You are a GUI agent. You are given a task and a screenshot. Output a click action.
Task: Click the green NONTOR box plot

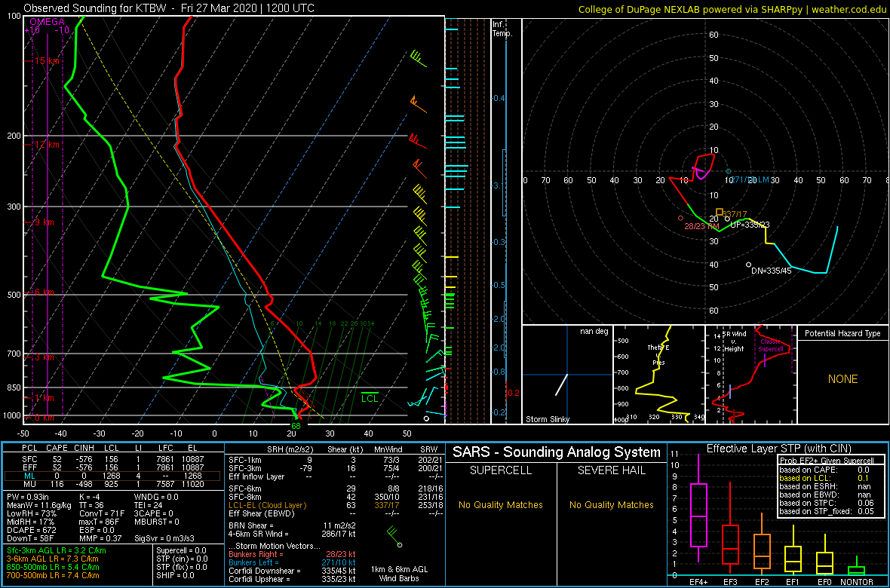(857, 568)
